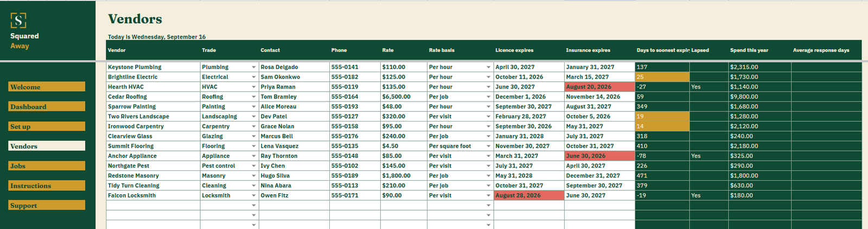
Task: Expand Rate basis dropdown for Keystone Plumbing
Action: coord(488,67)
